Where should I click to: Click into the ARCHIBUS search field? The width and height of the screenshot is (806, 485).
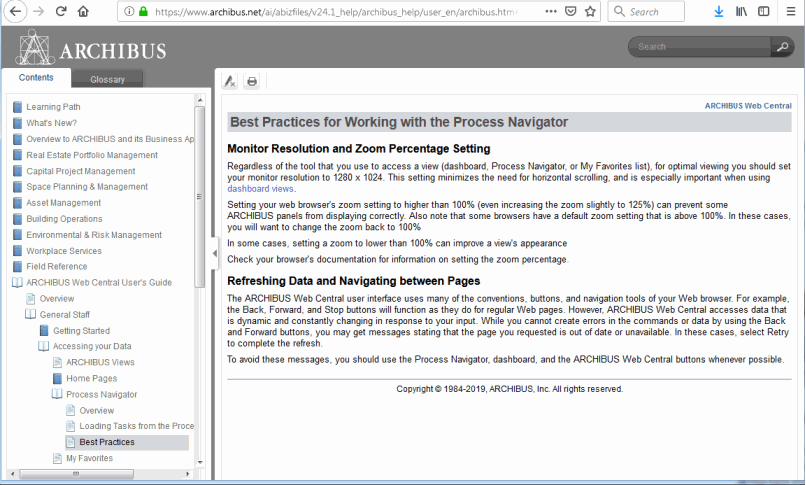click(x=698, y=47)
